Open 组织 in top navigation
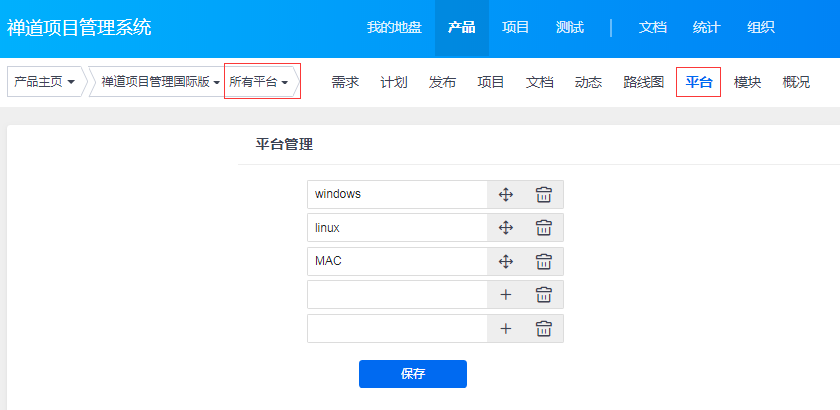The width and height of the screenshot is (840, 410). click(761, 27)
